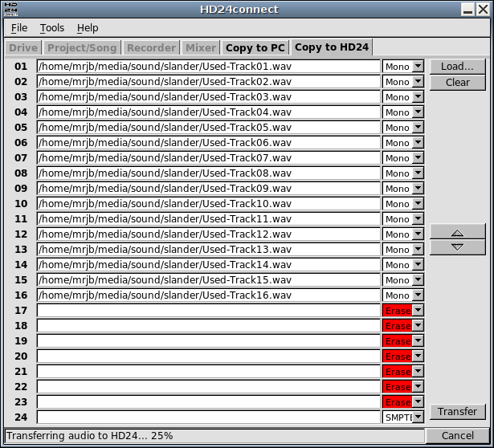Image resolution: width=494 pixels, height=448 pixels.
Task: Open the Tools menu
Action: click(52, 28)
